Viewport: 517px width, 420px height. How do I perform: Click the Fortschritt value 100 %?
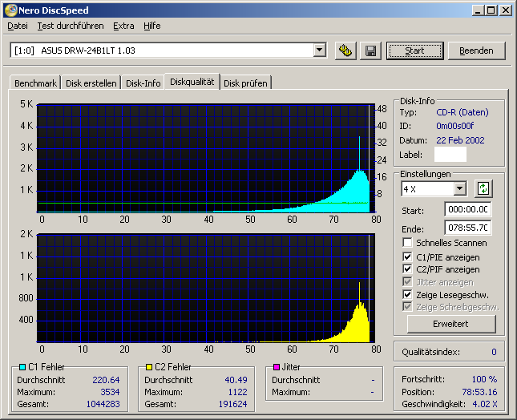(x=484, y=379)
